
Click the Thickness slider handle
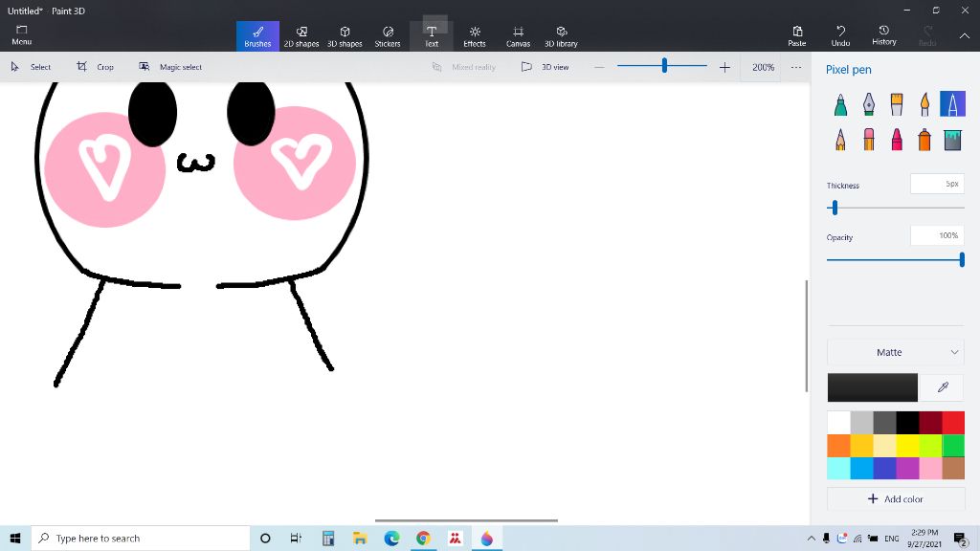click(x=835, y=208)
